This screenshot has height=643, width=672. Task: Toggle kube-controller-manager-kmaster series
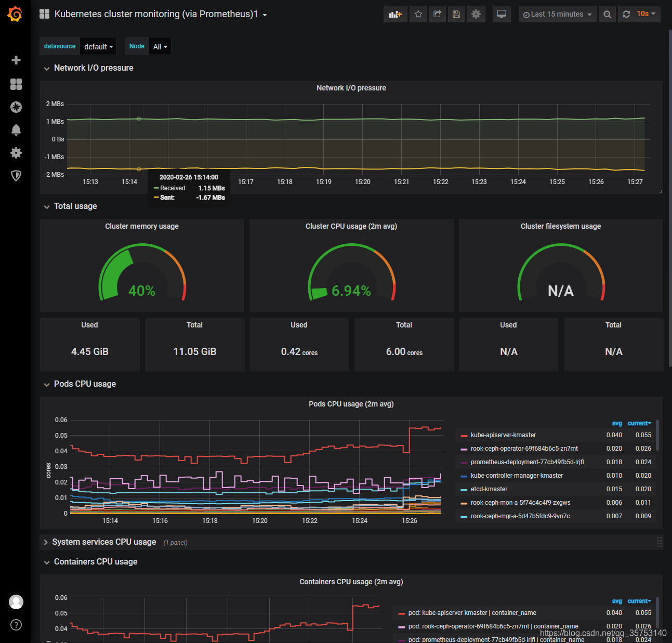pos(517,476)
